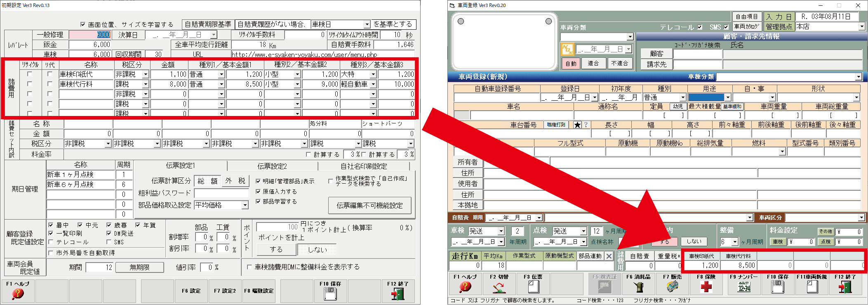Image resolution: width=868 pixels, height=305 pixels.
Task: Open F1 Help in the 初期設定 window
Action: [x=18, y=290]
